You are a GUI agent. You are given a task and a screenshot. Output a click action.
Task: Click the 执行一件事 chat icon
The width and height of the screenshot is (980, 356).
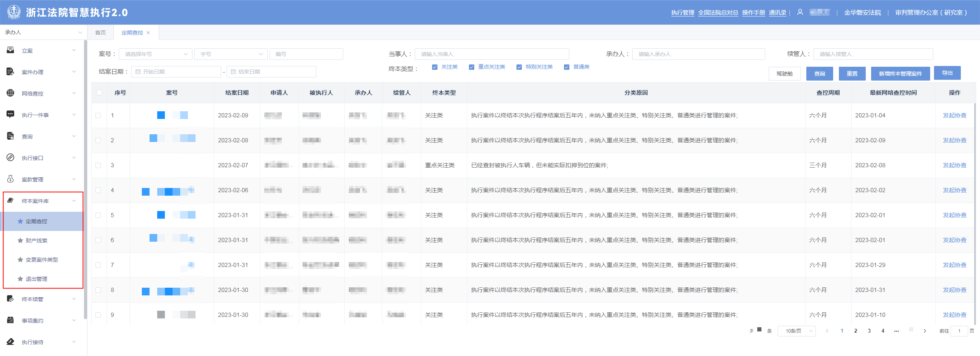(x=11, y=115)
